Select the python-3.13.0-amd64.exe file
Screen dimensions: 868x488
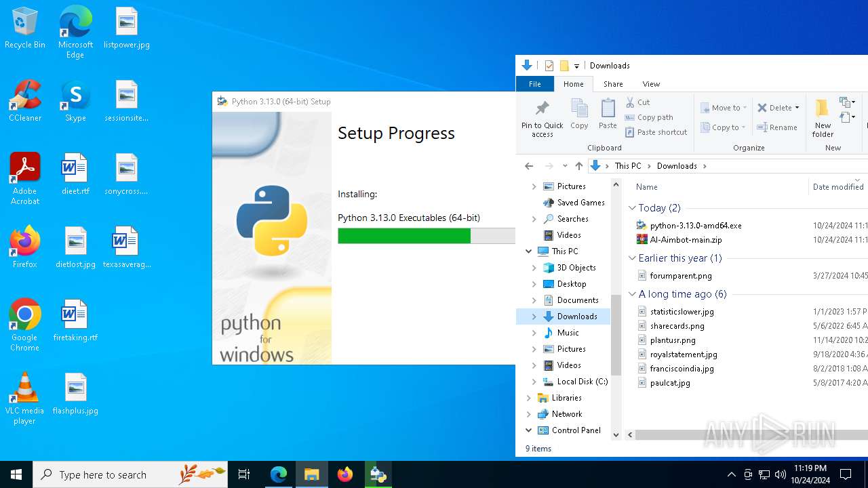click(x=696, y=226)
